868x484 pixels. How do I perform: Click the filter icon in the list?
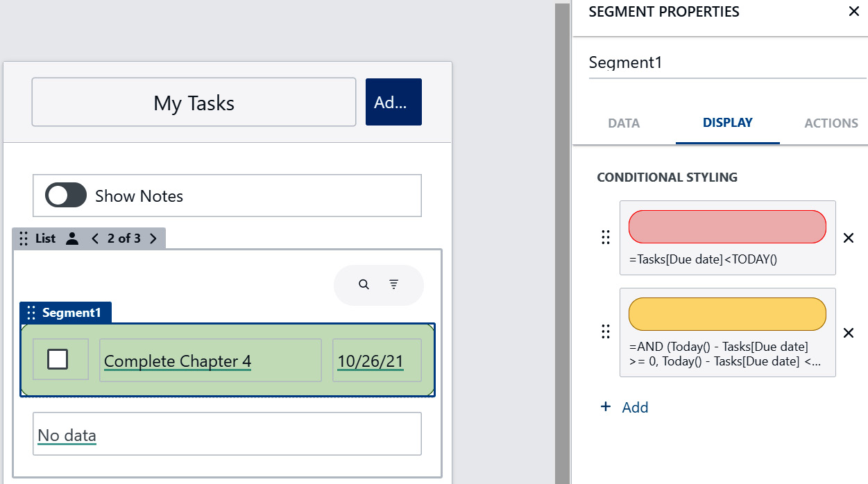pos(393,284)
